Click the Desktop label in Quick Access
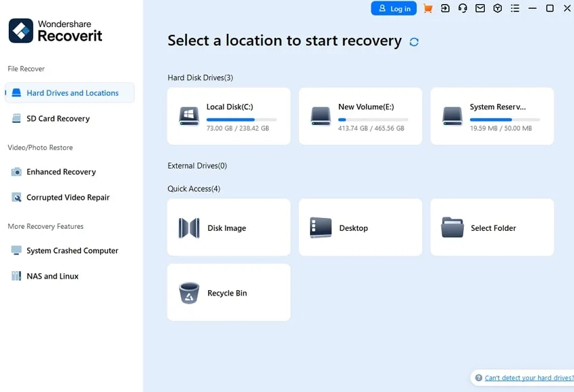The image size is (574, 392). point(354,228)
